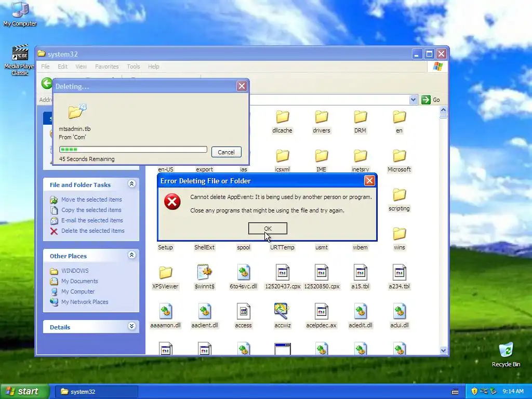
Task: Select the My Computer desktop icon
Action: (x=20, y=14)
